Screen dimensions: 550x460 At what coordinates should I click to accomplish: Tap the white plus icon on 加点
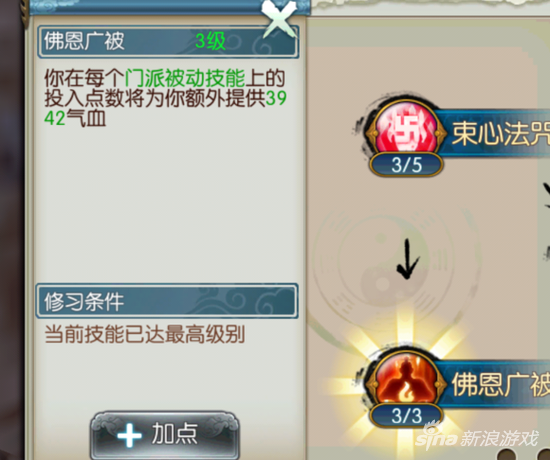point(129,435)
